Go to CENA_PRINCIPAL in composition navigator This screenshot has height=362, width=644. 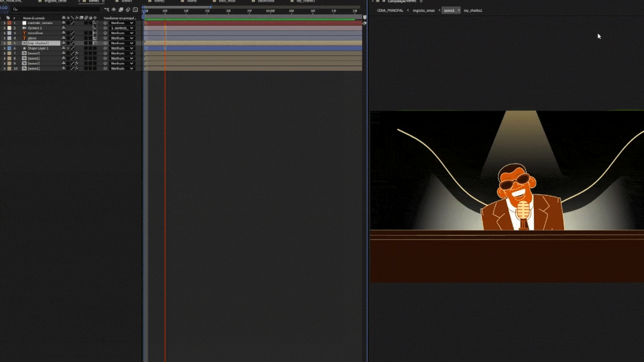(x=390, y=10)
